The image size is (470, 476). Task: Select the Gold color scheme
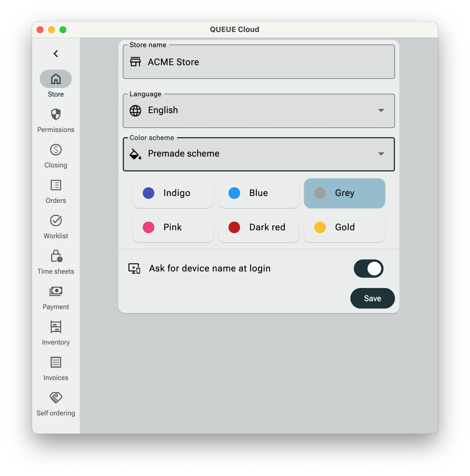[344, 227]
